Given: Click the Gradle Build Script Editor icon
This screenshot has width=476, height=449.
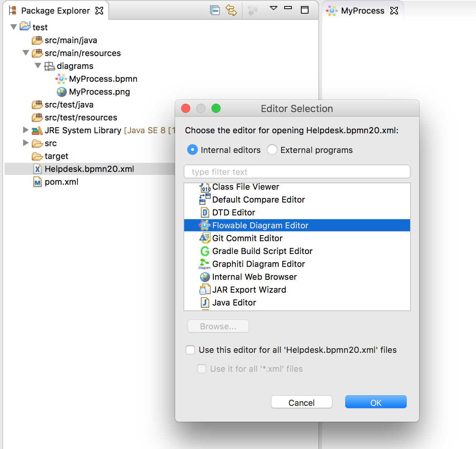Looking at the screenshot, I should (x=205, y=251).
